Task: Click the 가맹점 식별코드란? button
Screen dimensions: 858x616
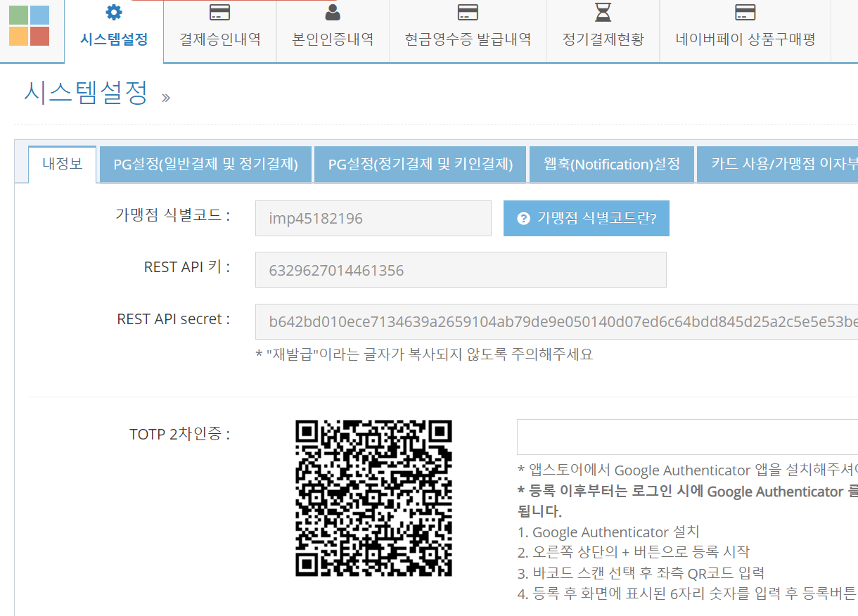Action: (x=587, y=218)
